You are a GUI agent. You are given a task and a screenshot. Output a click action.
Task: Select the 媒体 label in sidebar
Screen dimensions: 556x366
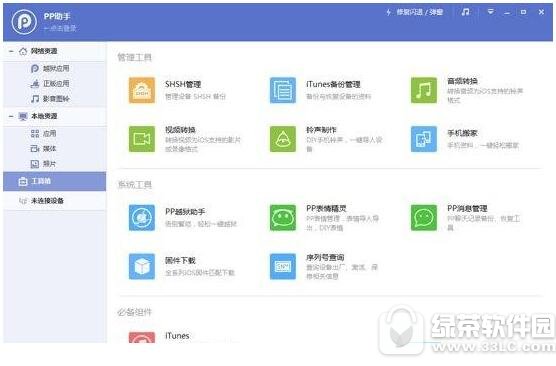50,149
